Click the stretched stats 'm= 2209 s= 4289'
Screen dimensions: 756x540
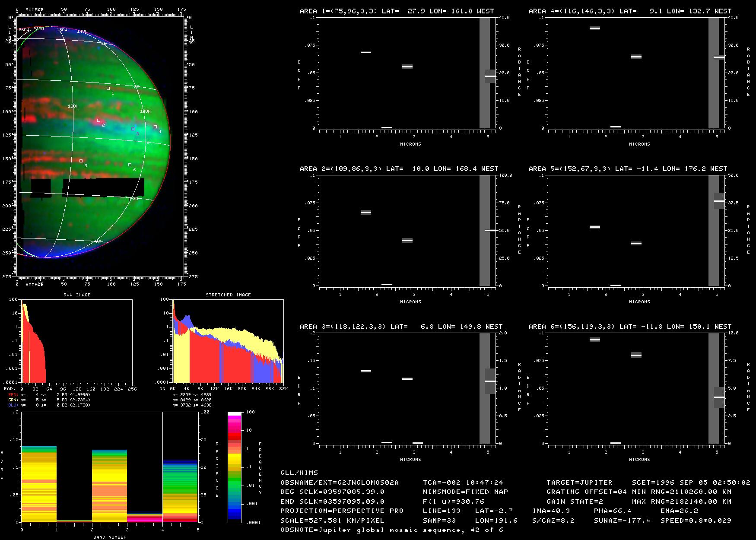[x=192, y=395]
